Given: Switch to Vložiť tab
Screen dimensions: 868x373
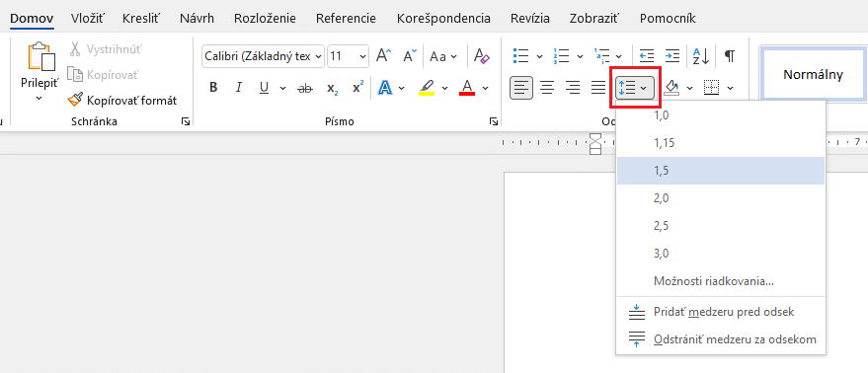Looking at the screenshot, I should [x=88, y=19].
